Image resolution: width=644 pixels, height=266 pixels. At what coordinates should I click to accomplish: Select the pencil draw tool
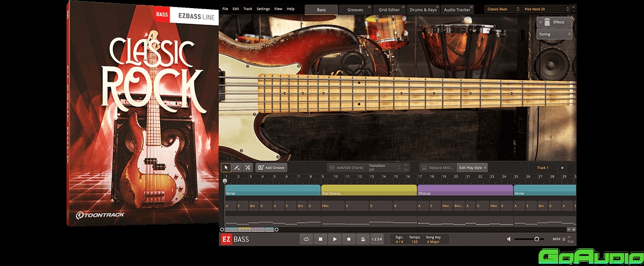[x=237, y=168]
